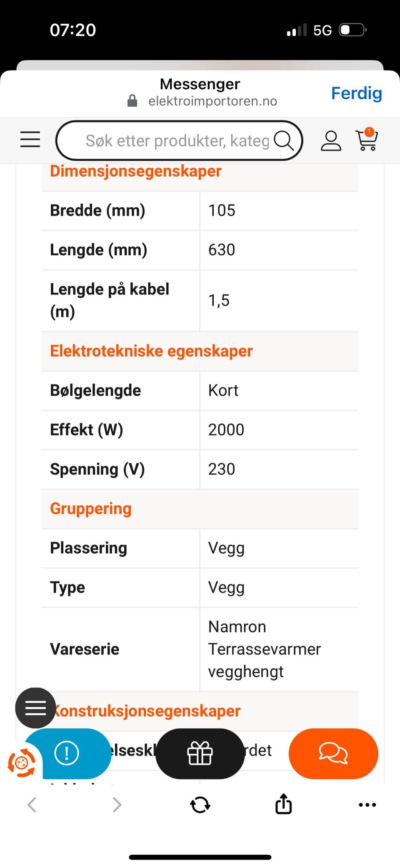This screenshot has height=868, width=400.
Task: Reload the page with the refresh icon
Action: 200,805
